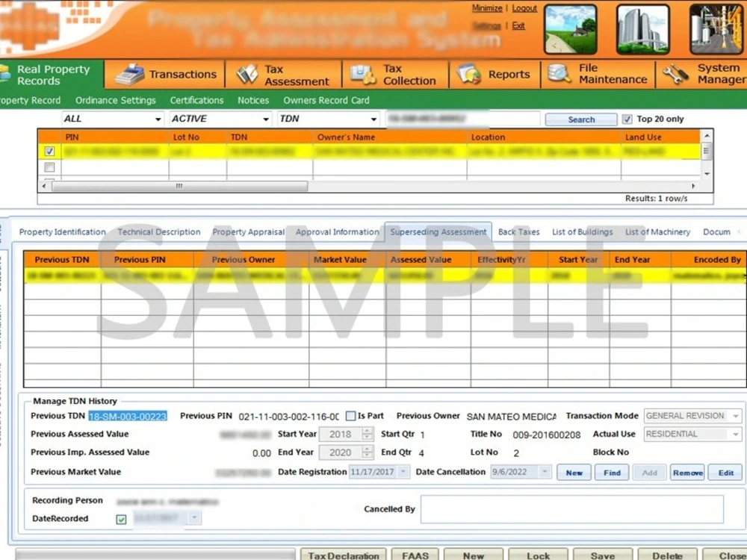
Task: Click the bottom New button
Action: pos(474,555)
